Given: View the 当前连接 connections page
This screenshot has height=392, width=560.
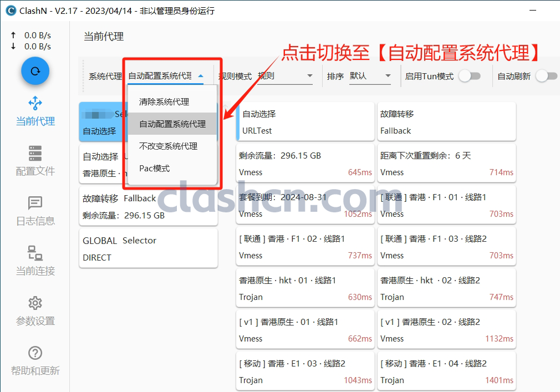Looking at the screenshot, I should tap(35, 261).
